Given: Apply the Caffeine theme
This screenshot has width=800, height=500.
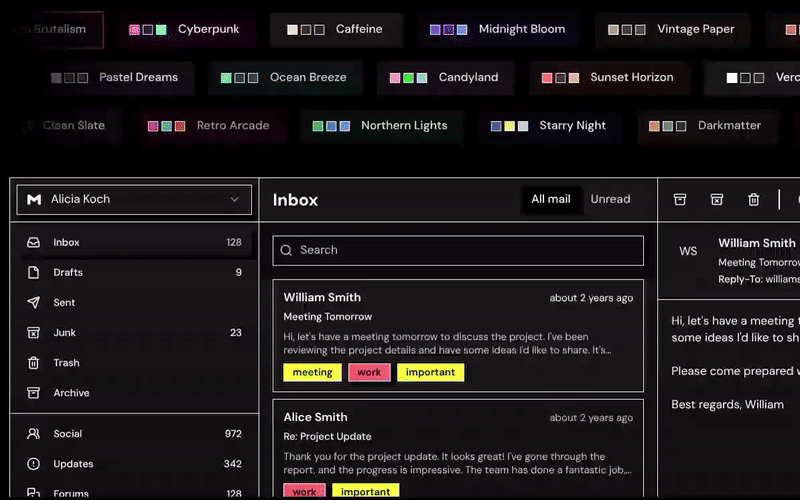Looking at the screenshot, I should pyautogui.click(x=336, y=30).
